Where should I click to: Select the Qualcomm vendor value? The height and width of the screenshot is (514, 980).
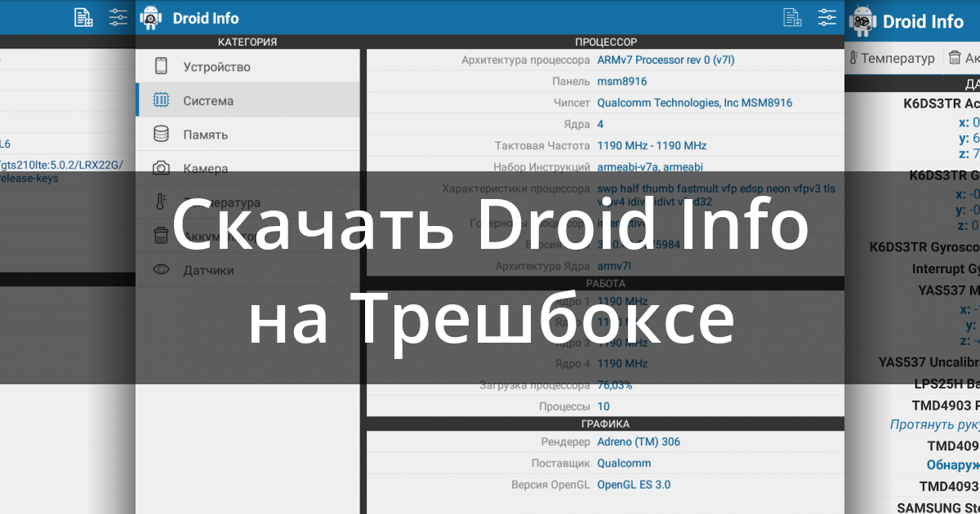[x=624, y=463]
